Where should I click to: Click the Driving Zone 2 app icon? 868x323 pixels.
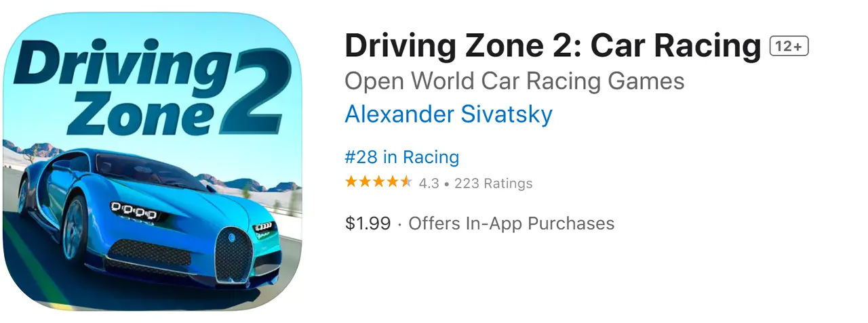click(152, 161)
